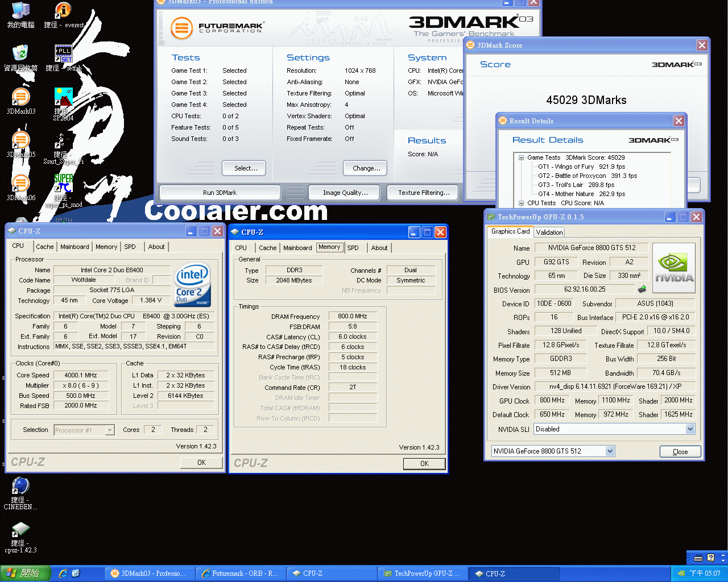Click the language bar keyboard icon
The height and width of the screenshot is (582, 728).
coord(698,558)
